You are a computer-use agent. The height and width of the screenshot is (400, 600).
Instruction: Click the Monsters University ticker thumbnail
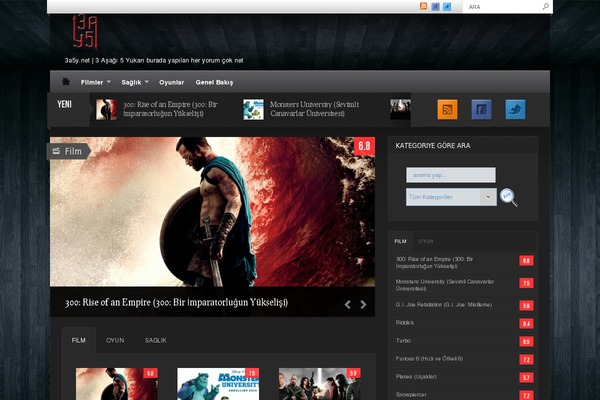click(x=253, y=109)
